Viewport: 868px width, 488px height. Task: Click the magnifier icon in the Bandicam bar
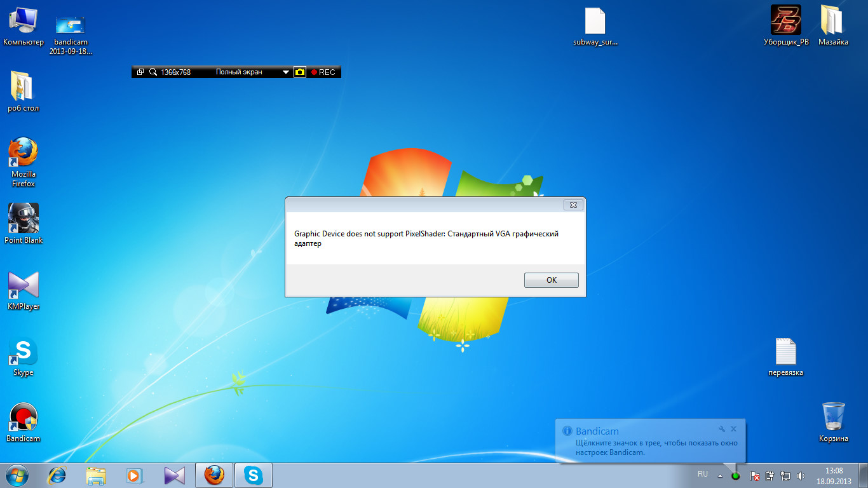[x=153, y=72]
